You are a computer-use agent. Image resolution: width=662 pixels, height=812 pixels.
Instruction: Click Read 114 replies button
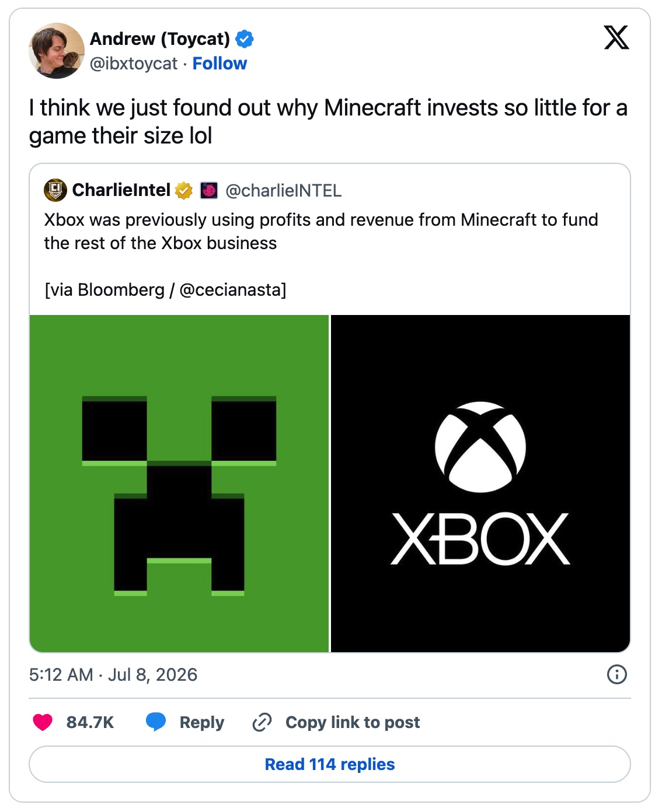tap(330, 764)
